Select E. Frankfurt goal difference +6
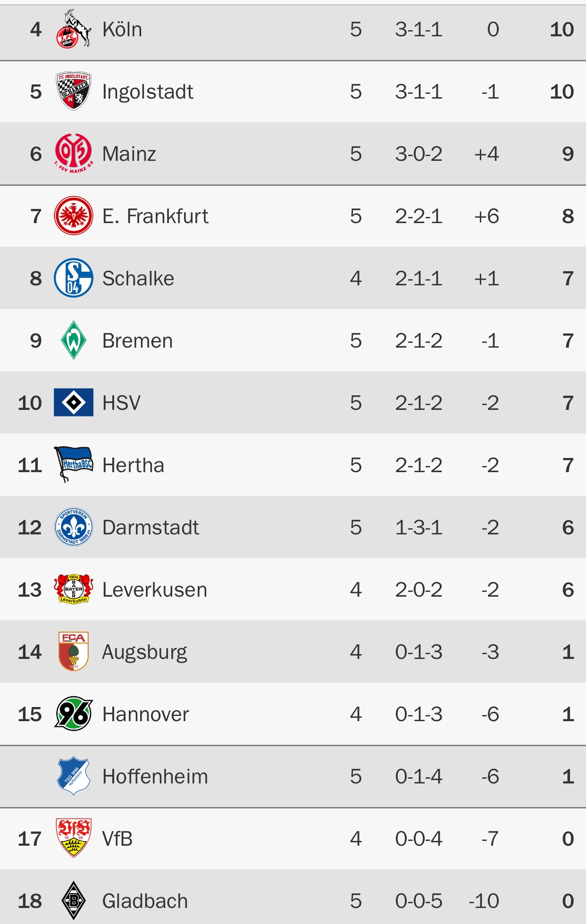The image size is (586, 924). (x=486, y=216)
